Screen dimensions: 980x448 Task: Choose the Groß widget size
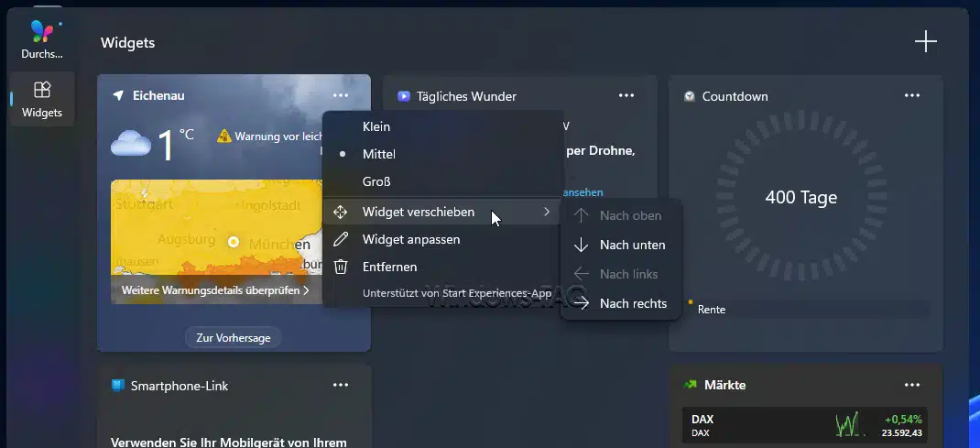coord(376,181)
